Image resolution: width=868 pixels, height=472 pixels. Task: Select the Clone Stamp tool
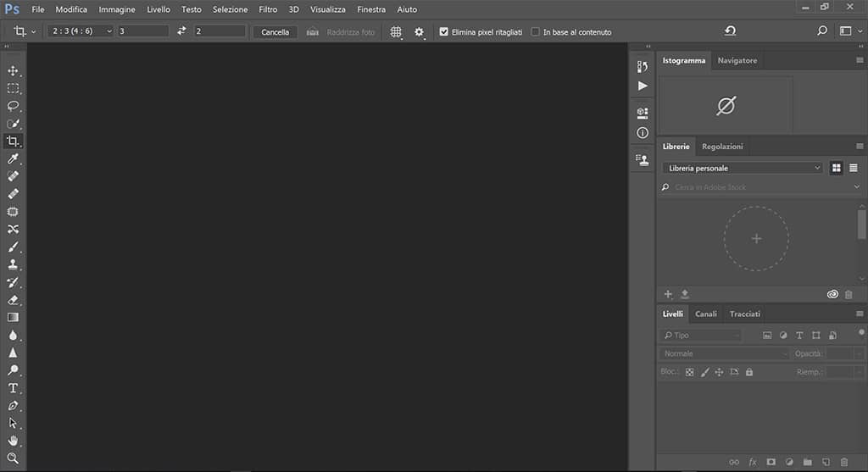(x=13, y=264)
